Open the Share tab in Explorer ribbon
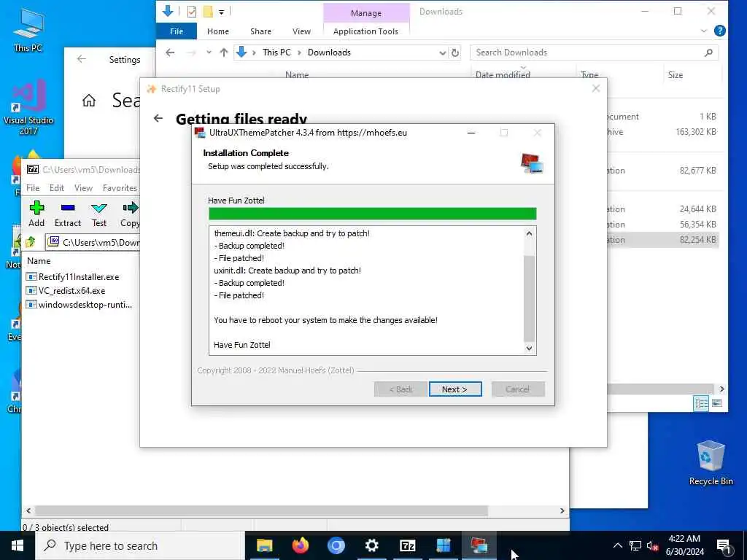This screenshot has width=747, height=560. (x=260, y=31)
